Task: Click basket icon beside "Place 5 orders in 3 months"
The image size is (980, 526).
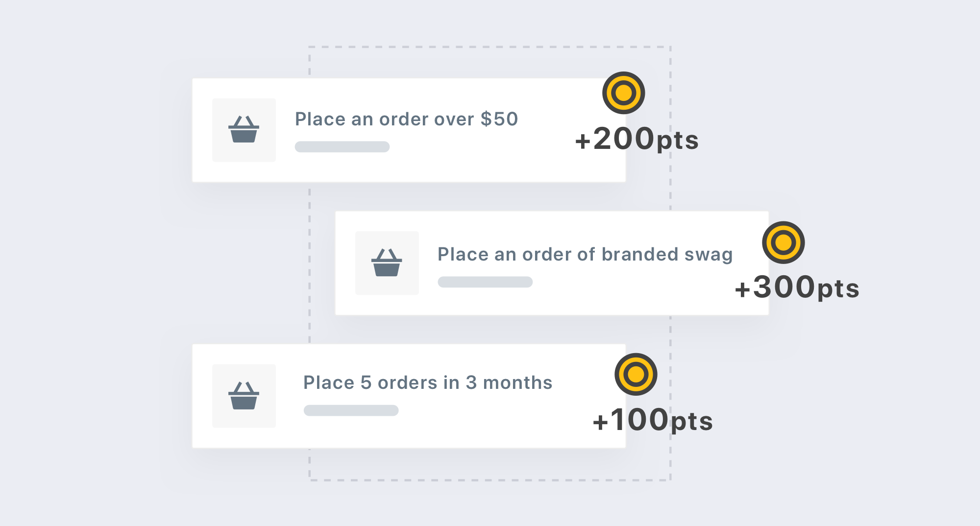Action: pos(244,395)
